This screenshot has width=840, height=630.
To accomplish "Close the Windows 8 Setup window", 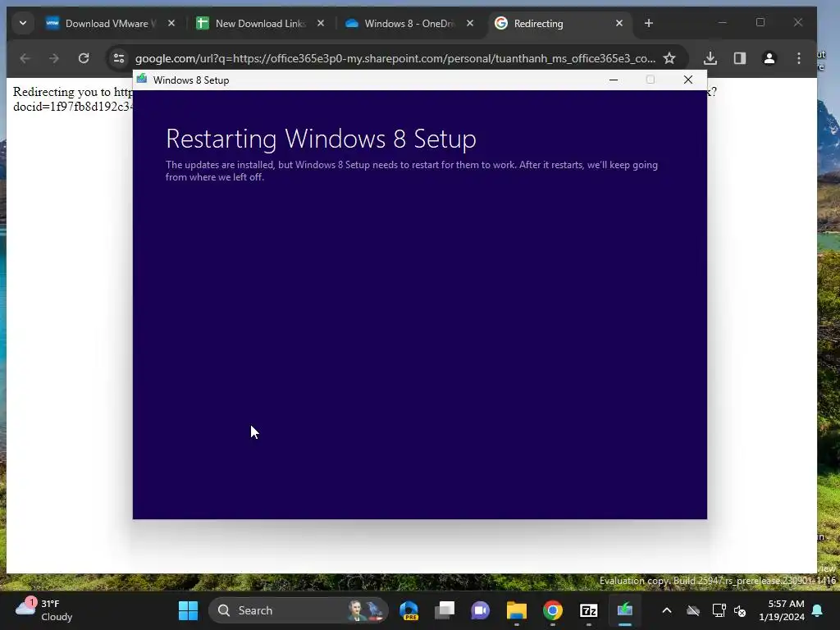I will click(x=688, y=80).
